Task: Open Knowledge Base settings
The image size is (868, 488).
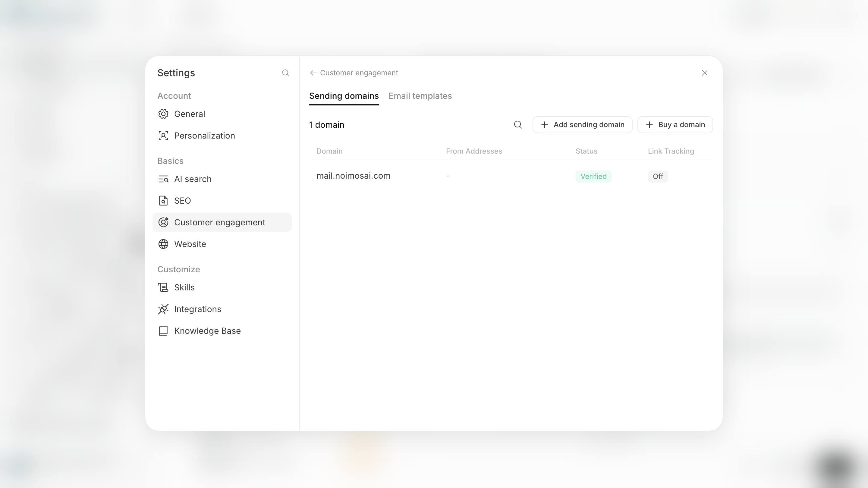Action: 222,331
